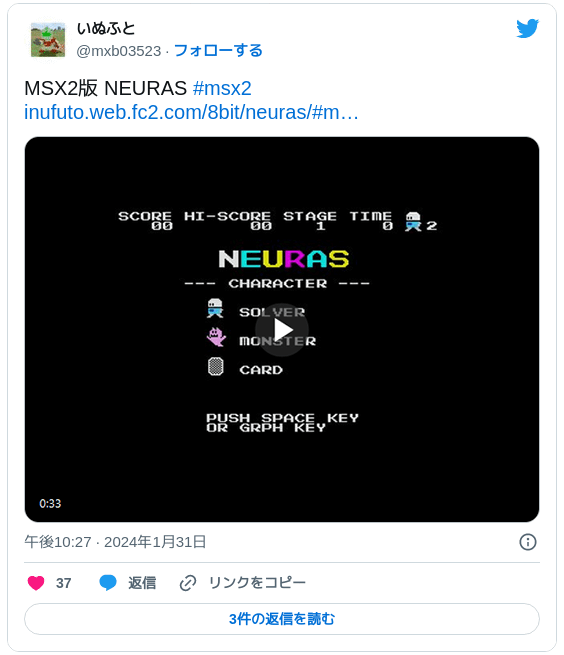Click the video duration 0:33 label
This screenshot has width=564, height=655.
point(50,503)
